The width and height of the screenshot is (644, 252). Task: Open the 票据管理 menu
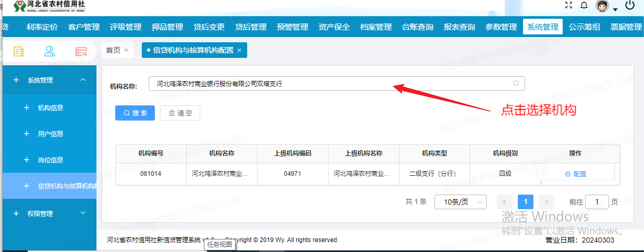[626, 27]
